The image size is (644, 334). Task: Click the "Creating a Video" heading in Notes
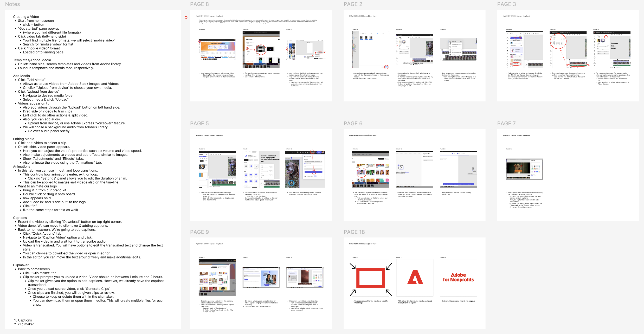point(26,17)
